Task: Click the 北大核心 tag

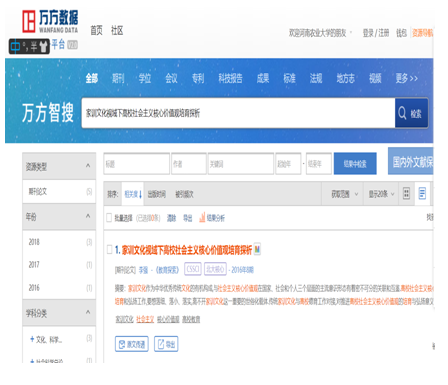Action: point(215,269)
